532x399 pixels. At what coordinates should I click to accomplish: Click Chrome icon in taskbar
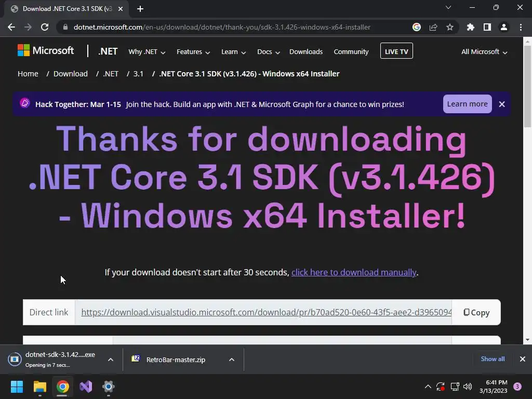63,387
